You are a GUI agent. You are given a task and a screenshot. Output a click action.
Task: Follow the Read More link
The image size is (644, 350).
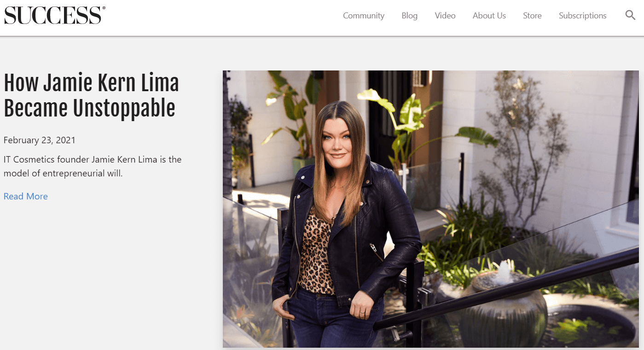(26, 196)
